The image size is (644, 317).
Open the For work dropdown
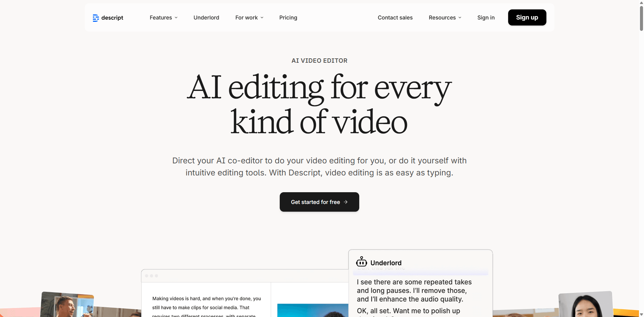coord(249,17)
